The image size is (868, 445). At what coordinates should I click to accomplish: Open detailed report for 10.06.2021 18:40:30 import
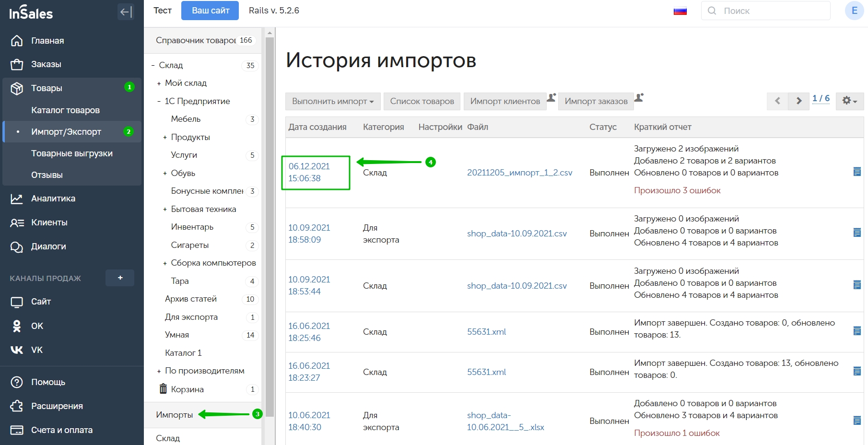tap(857, 421)
